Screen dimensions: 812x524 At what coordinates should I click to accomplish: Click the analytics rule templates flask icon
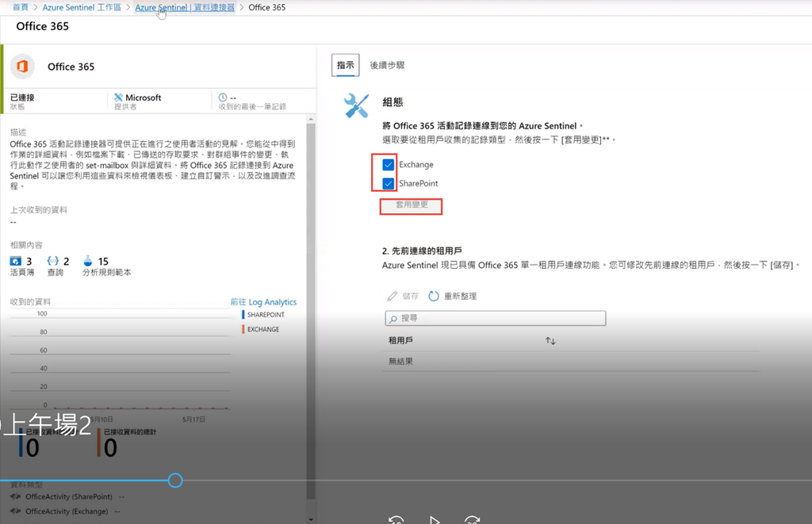point(88,261)
